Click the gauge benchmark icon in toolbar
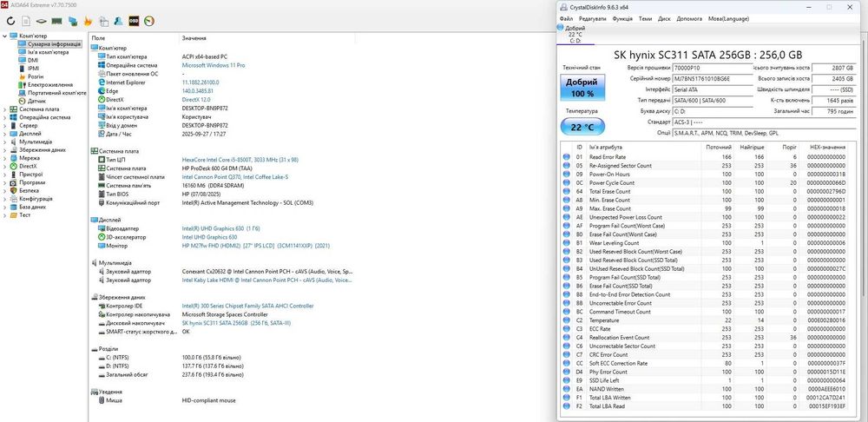 [148, 22]
